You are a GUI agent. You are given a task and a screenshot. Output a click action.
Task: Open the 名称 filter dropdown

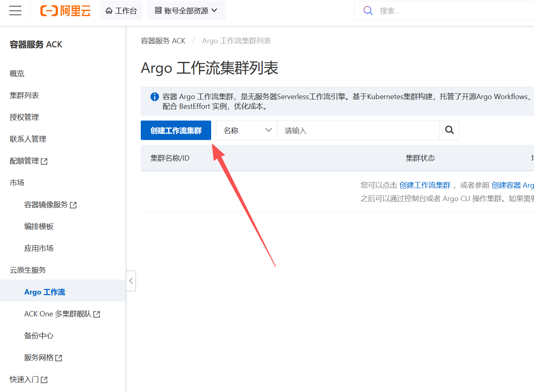pos(247,130)
